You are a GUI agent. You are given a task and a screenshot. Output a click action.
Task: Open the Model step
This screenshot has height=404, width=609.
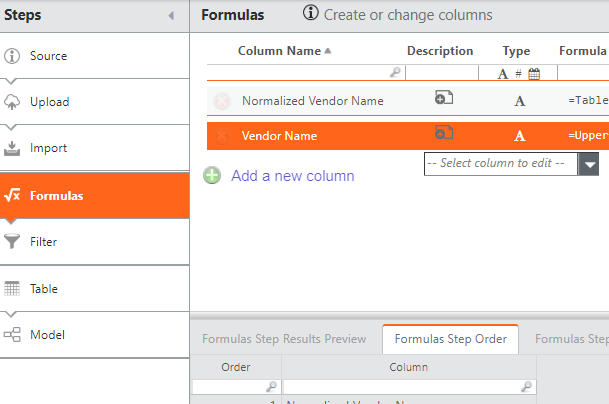point(47,334)
